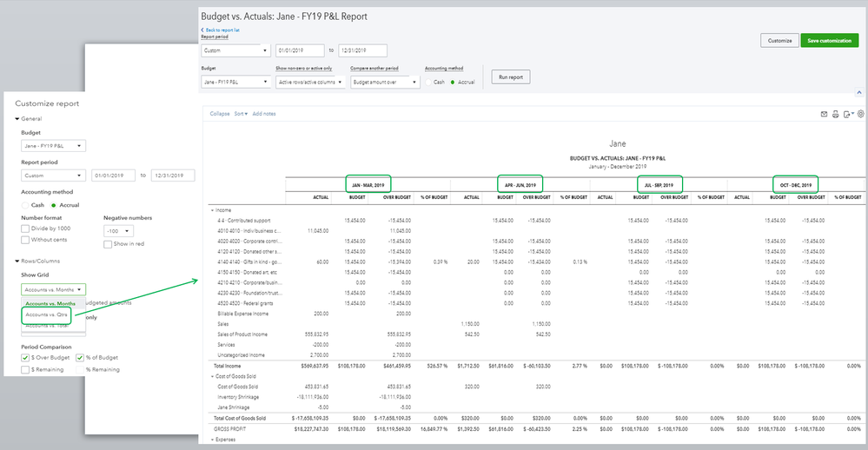Uncheck the $ Over Budget checkbox

[26, 357]
